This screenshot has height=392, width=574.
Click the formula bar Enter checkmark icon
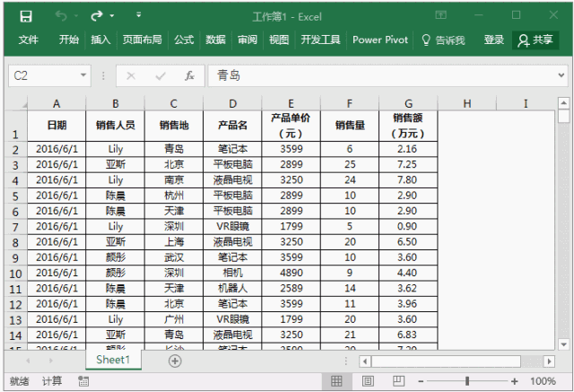point(161,76)
